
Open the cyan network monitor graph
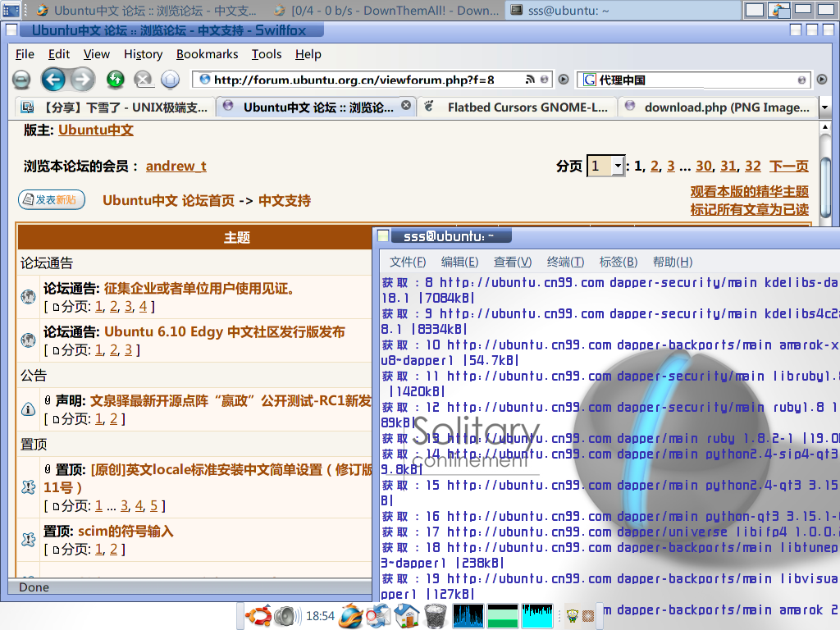[537, 615]
